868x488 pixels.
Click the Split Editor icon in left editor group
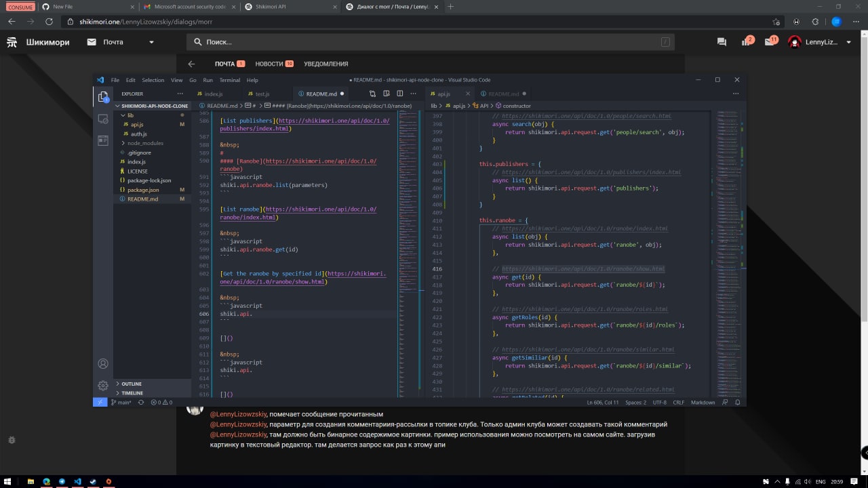pyautogui.click(x=400, y=94)
